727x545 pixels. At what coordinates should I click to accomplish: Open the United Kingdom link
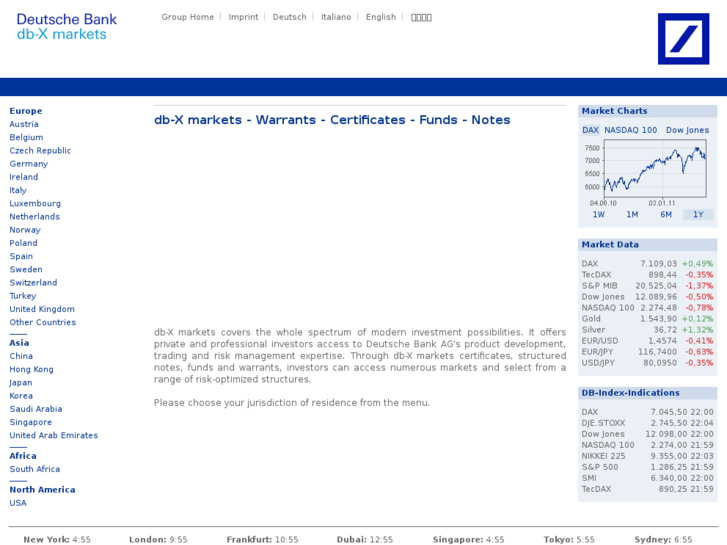(42, 309)
